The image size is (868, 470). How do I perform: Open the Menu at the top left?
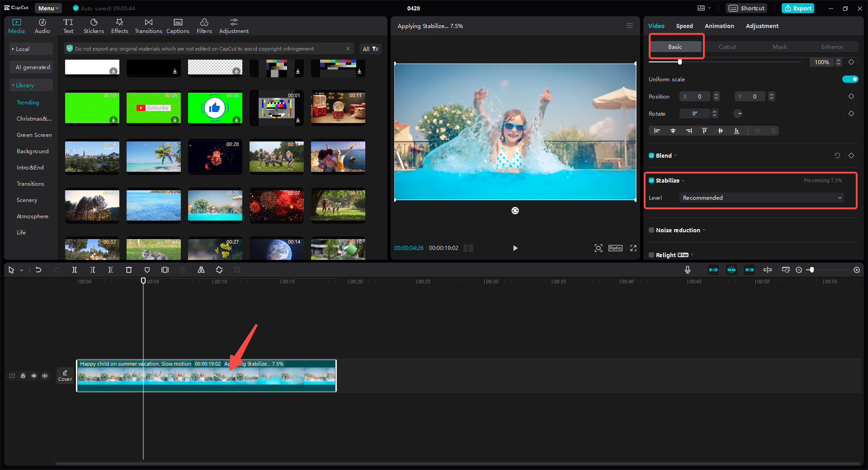coord(47,8)
